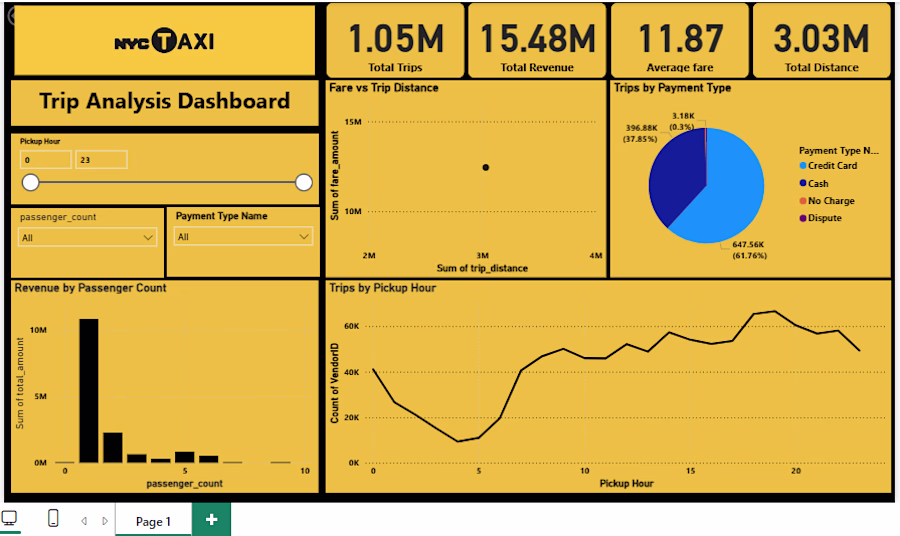Open passenger_count dropdown set to All
The width and height of the screenshot is (900, 536).
(88, 238)
